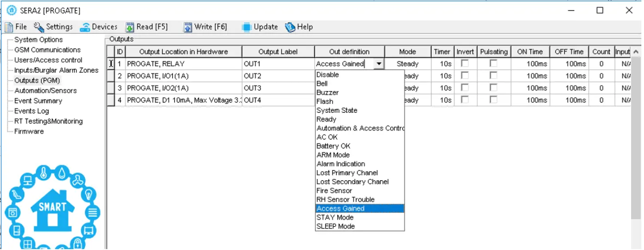Choose ARM Mode from the list
Viewport: 644px width, 250px height.
coord(360,155)
